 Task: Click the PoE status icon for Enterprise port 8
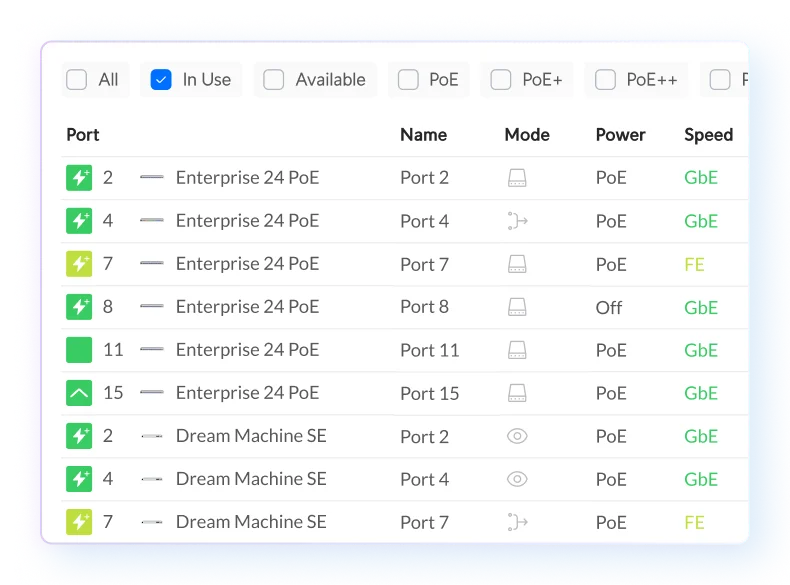79,307
